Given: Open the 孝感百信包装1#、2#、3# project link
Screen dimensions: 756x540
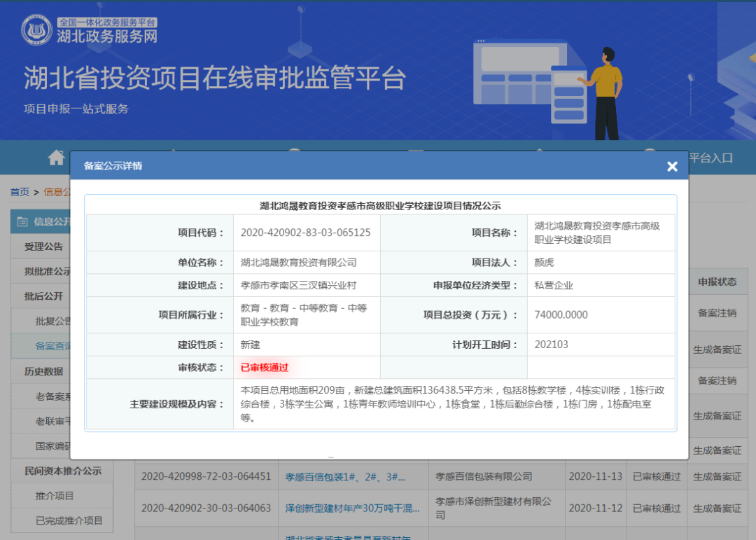Looking at the screenshot, I should tap(345, 477).
